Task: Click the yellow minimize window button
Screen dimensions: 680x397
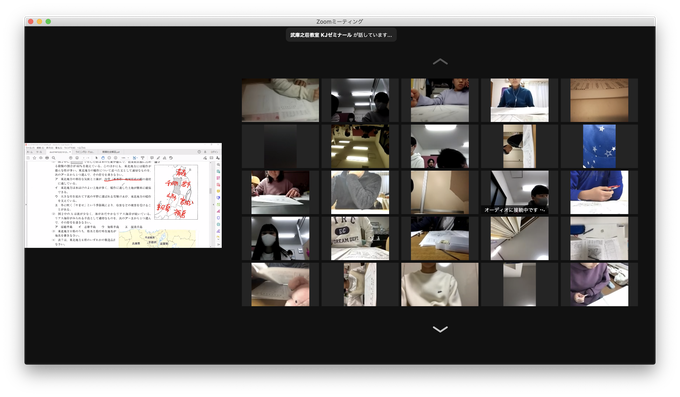Action: point(39,21)
